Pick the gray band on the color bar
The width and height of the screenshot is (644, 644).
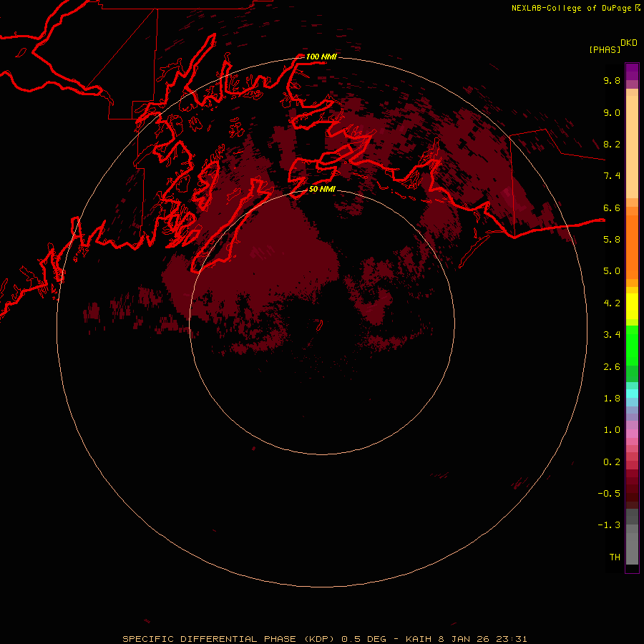click(632, 548)
